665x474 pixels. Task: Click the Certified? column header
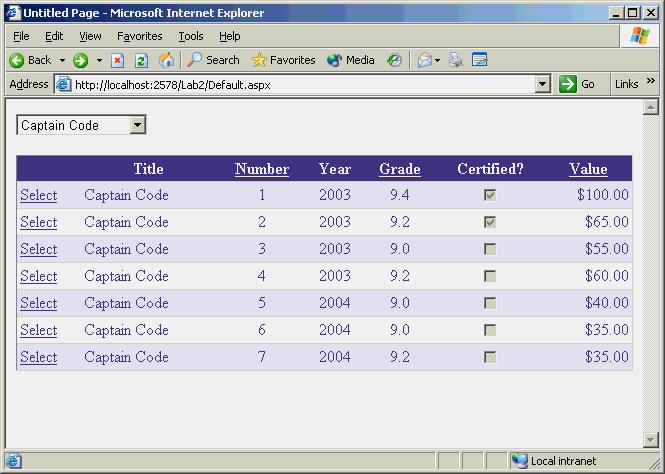(x=490, y=169)
